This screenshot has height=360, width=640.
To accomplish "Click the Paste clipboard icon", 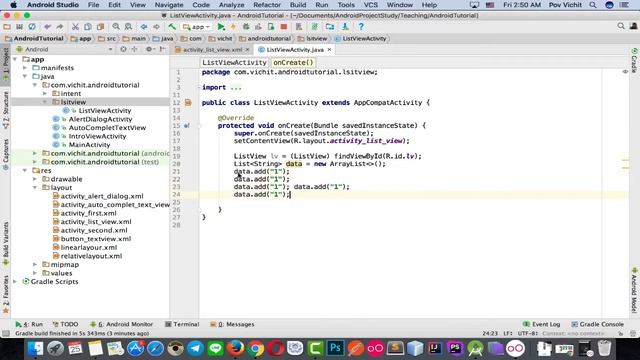I will click(100, 27).
